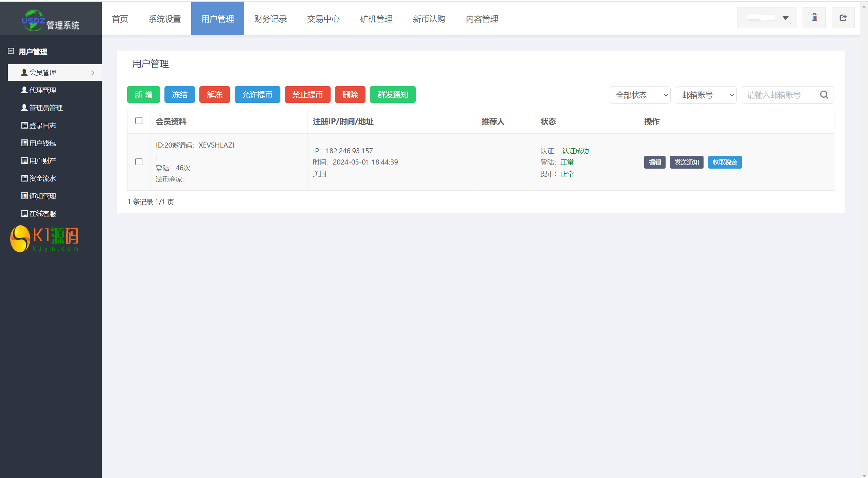Open the 邮箱账号 search type dropdown

(x=706, y=95)
